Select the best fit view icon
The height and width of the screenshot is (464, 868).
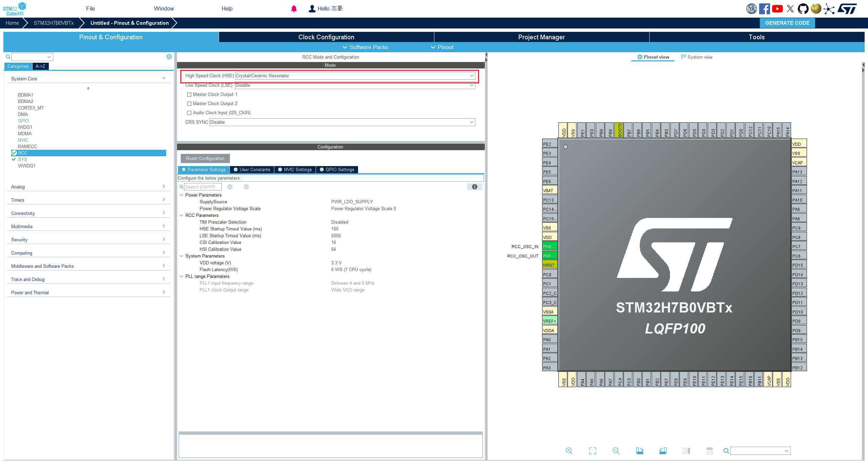593,451
